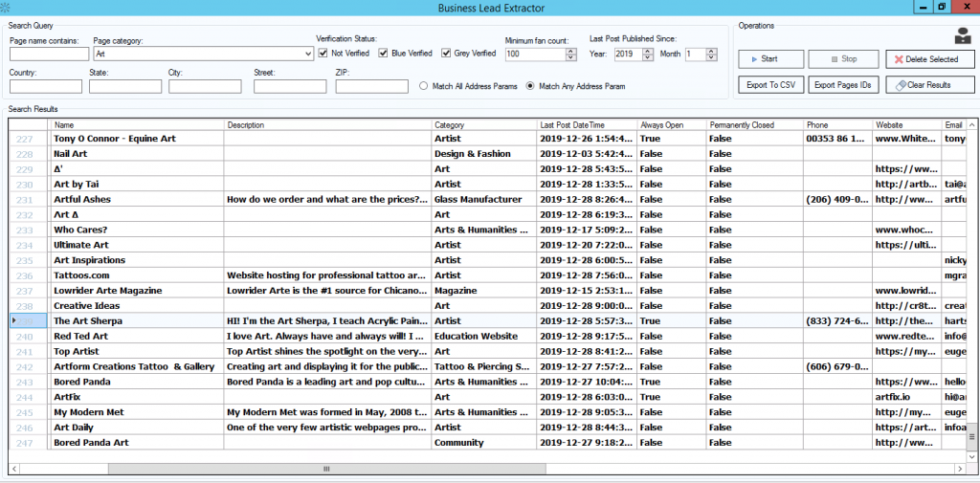This screenshot has height=483, width=980.
Task: Increase the minimum fan count value
Action: pos(571,52)
